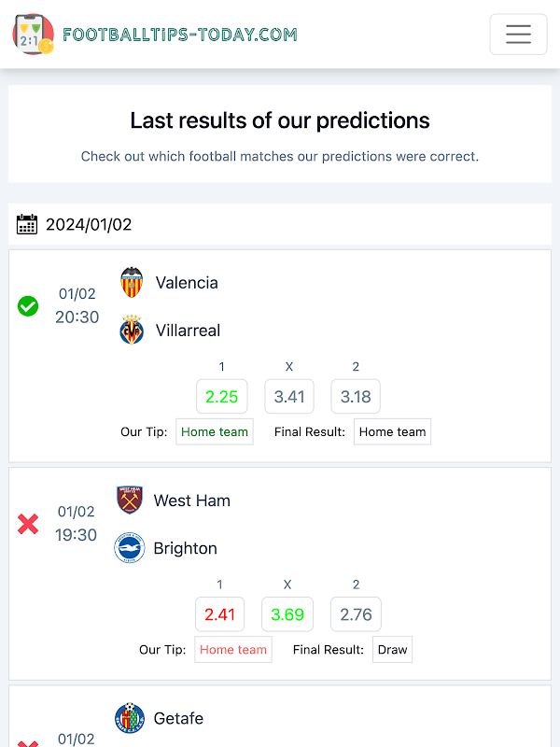This screenshot has height=747, width=560.
Task: Click the Villarreal club crest
Action: (x=133, y=331)
